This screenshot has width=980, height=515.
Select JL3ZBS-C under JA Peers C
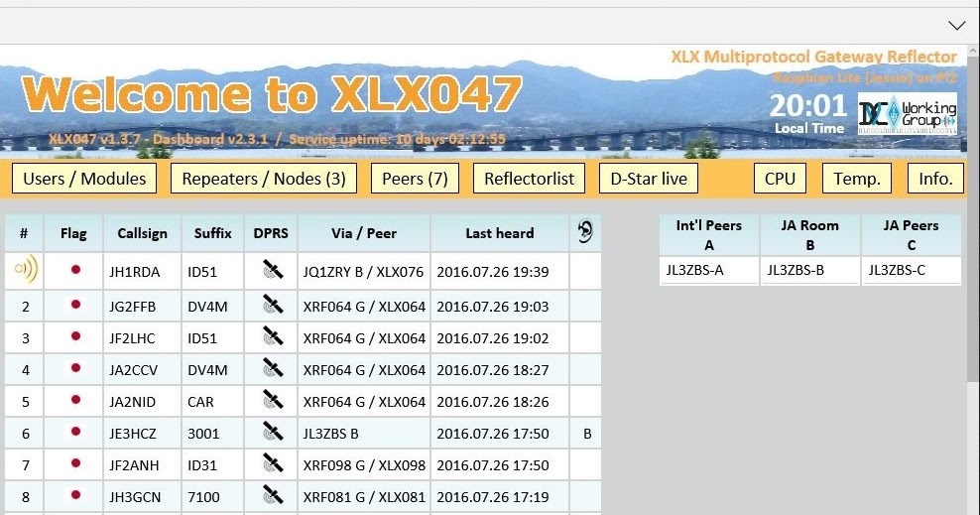click(897, 270)
